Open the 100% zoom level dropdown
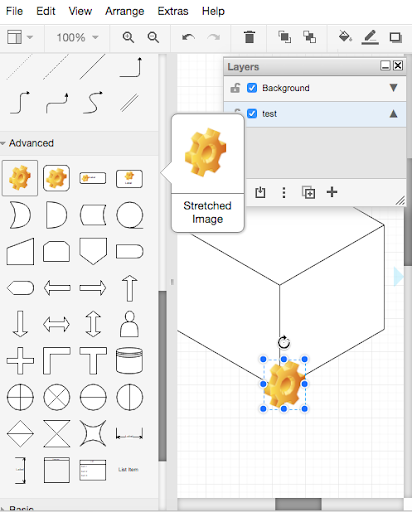The width and height of the screenshot is (412, 512). (x=77, y=37)
